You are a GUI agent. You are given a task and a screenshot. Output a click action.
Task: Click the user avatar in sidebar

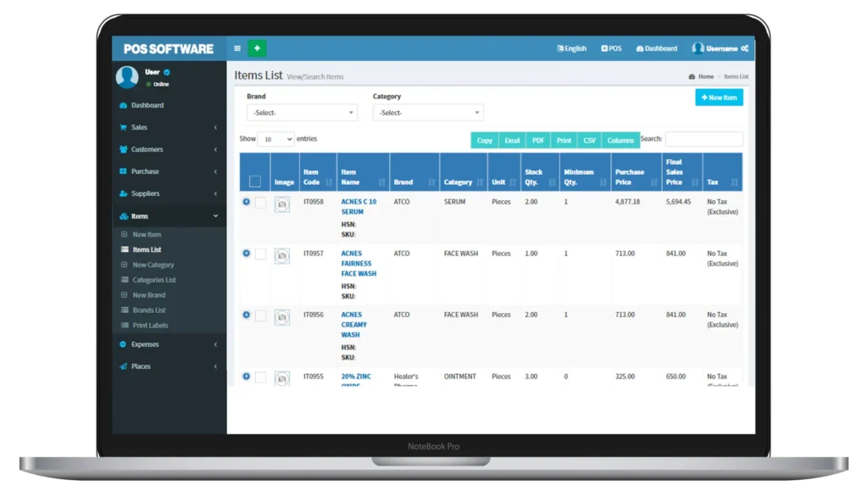pyautogui.click(x=127, y=77)
